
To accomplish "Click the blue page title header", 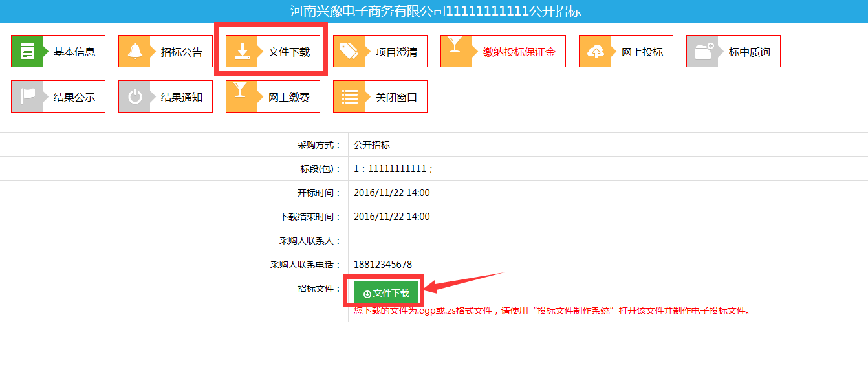I will (434, 12).
